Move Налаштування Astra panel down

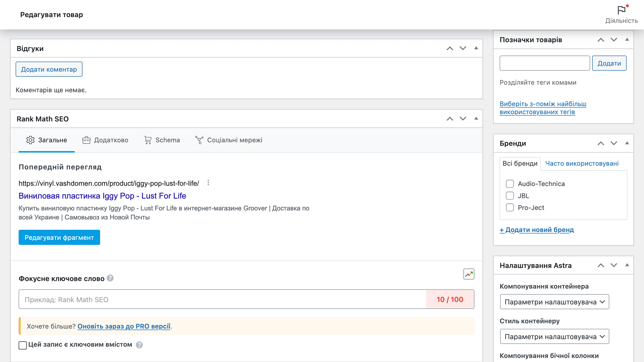[614, 265]
